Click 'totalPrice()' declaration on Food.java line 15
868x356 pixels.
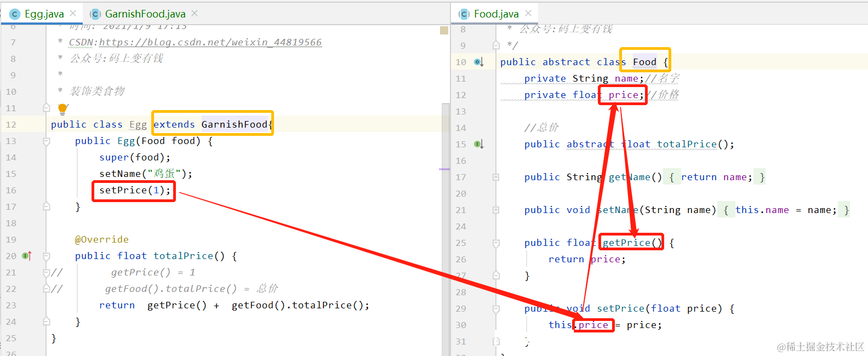click(693, 144)
